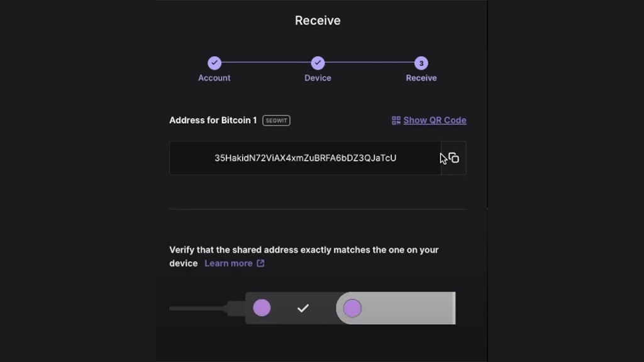This screenshot has width=644, height=362.
Task: Copy the Bitcoin address with copy icon
Action: pos(453,158)
